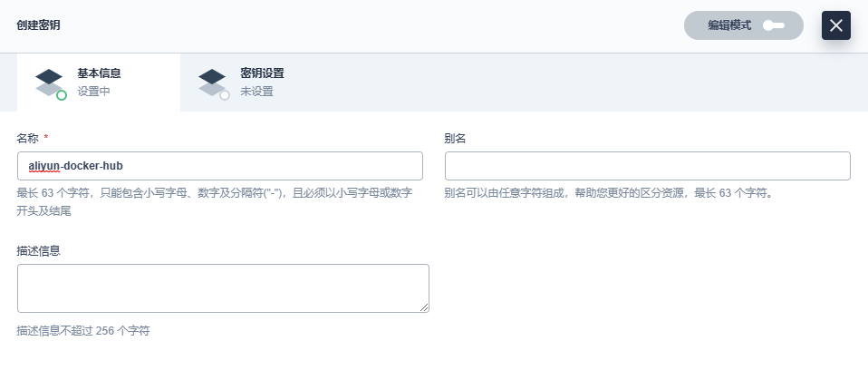
Task: Focus the 名称 input containing aliyun-docker-hub
Action: pyautogui.click(x=219, y=166)
